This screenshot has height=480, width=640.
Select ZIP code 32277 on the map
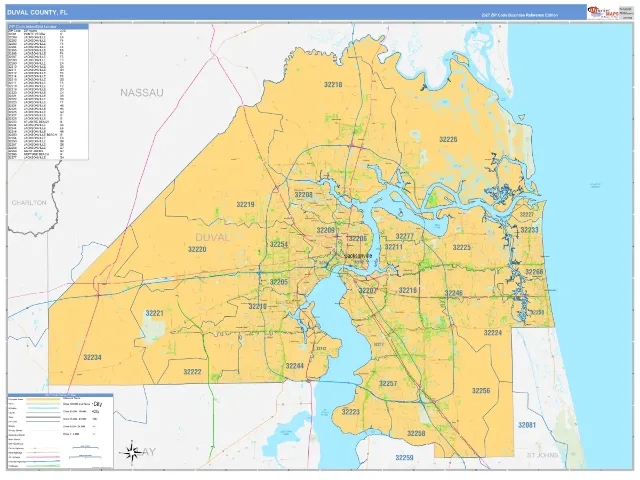404,236
